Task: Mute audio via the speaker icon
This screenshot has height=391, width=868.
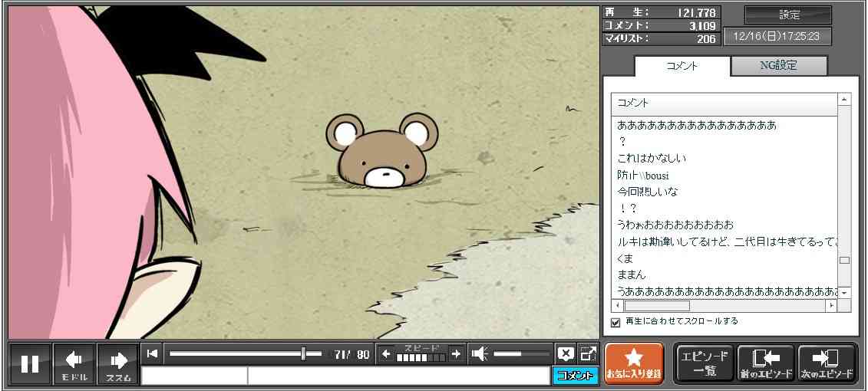Action: pos(480,353)
